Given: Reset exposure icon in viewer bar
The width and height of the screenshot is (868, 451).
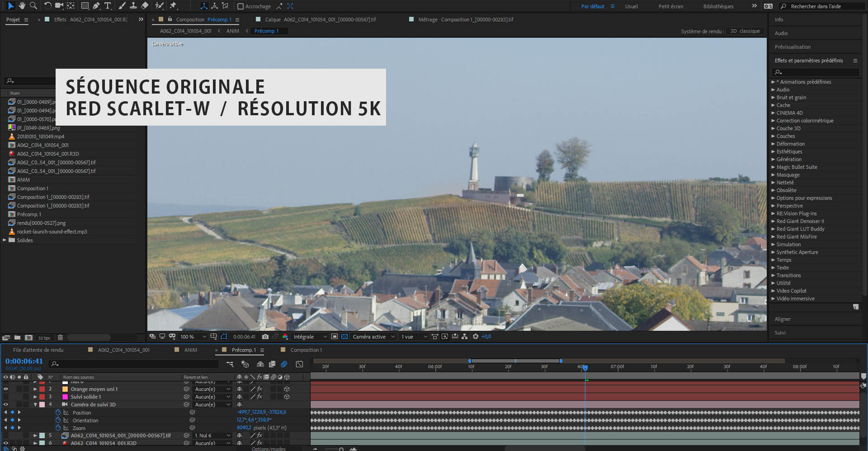Looking at the screenshot, I should 476,337.
